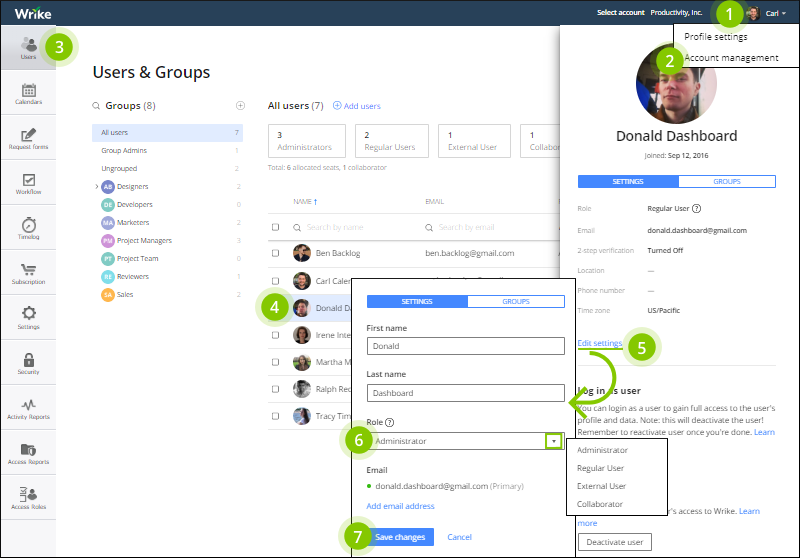Image resolution: width=800 pixels, height=558 pixels.
Task: Click the Save changes button
Action: tap(400, 537)
